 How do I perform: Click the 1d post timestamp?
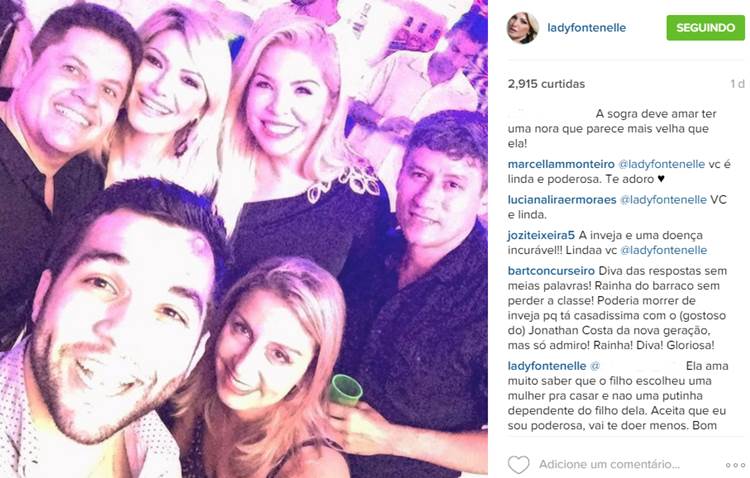(x=737, y=84)
